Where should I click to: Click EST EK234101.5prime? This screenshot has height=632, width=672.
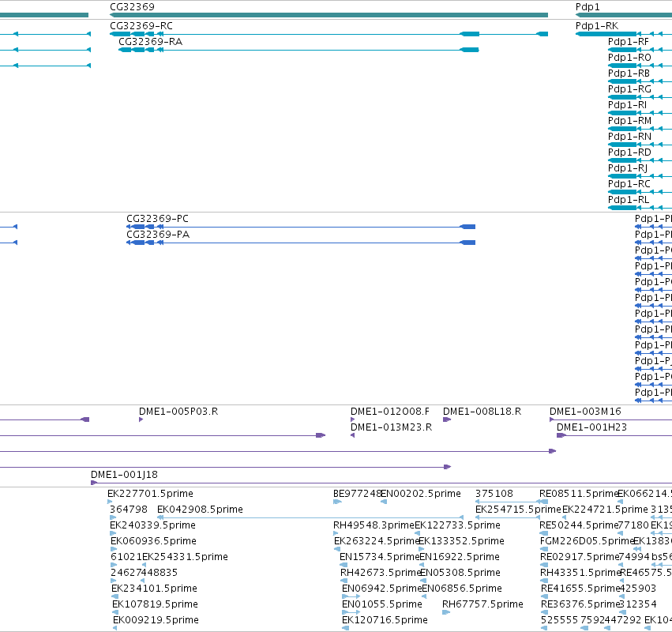point(154,589)
